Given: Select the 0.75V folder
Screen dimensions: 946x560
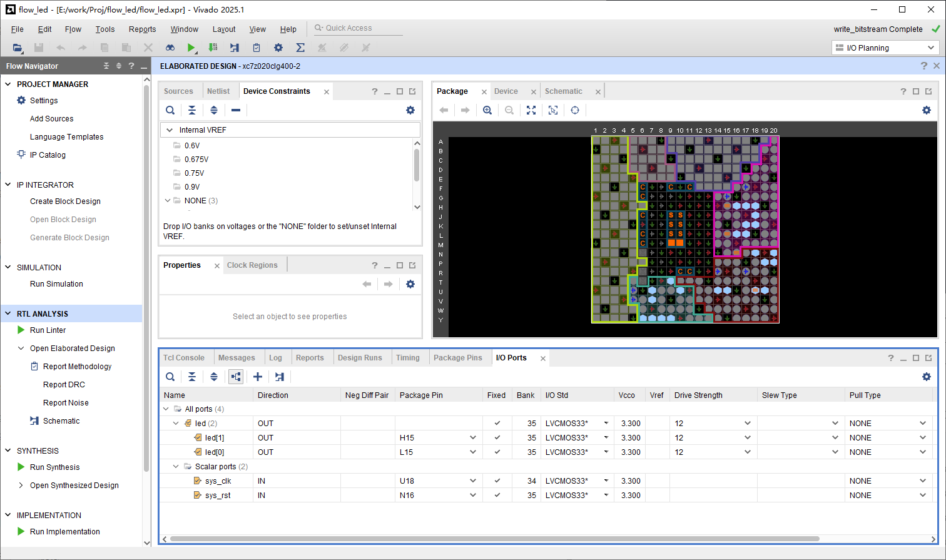Looking at the screenshot, I should coord(194,173).
